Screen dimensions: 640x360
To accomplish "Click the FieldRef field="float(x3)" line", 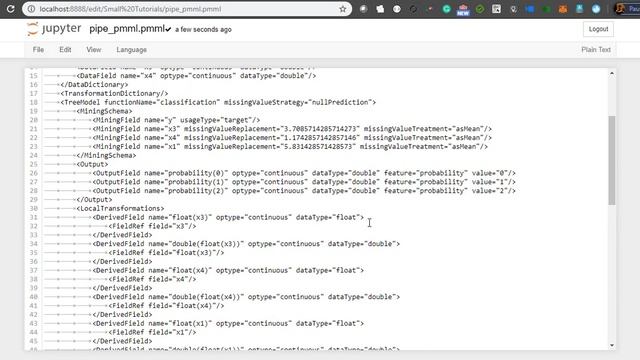I will point(167,253).
